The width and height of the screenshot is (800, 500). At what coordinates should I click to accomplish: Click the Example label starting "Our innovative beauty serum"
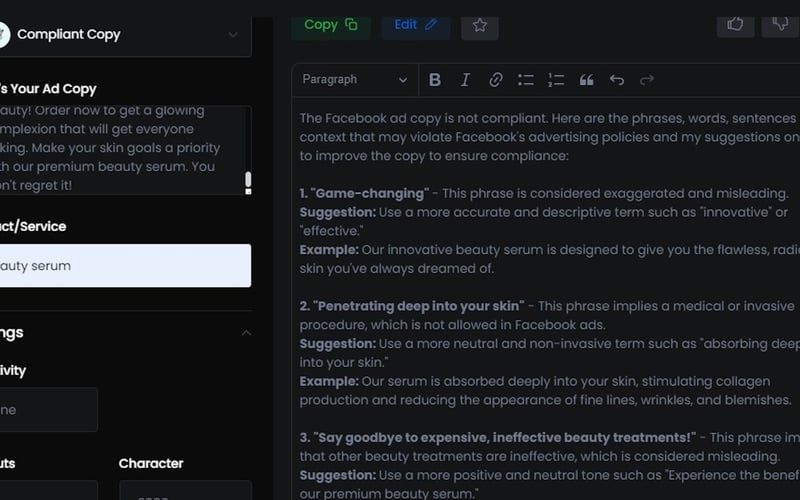click(329, 250)
